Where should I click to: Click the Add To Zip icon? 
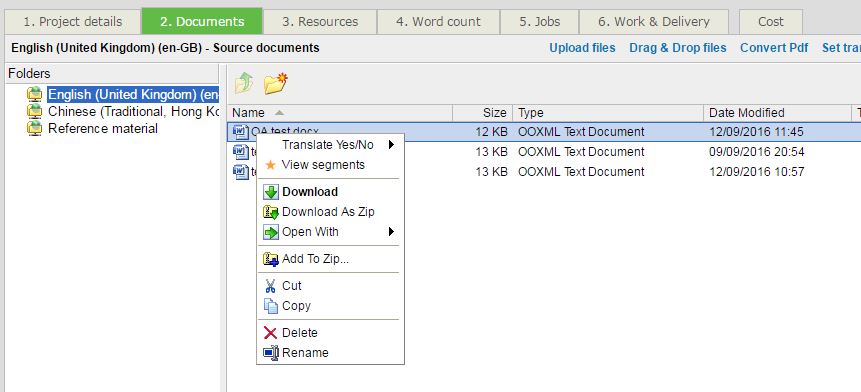pyautogui.click(x=271, y=259)
